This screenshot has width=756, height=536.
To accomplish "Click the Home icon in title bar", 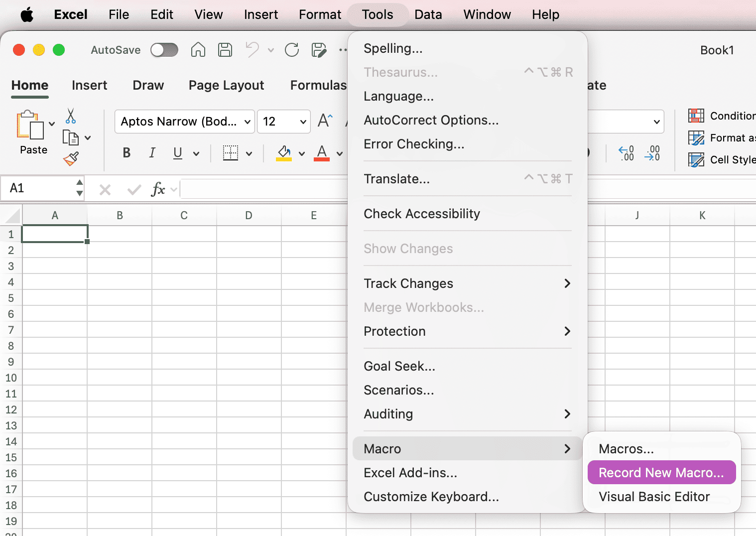I will (198, 50).
